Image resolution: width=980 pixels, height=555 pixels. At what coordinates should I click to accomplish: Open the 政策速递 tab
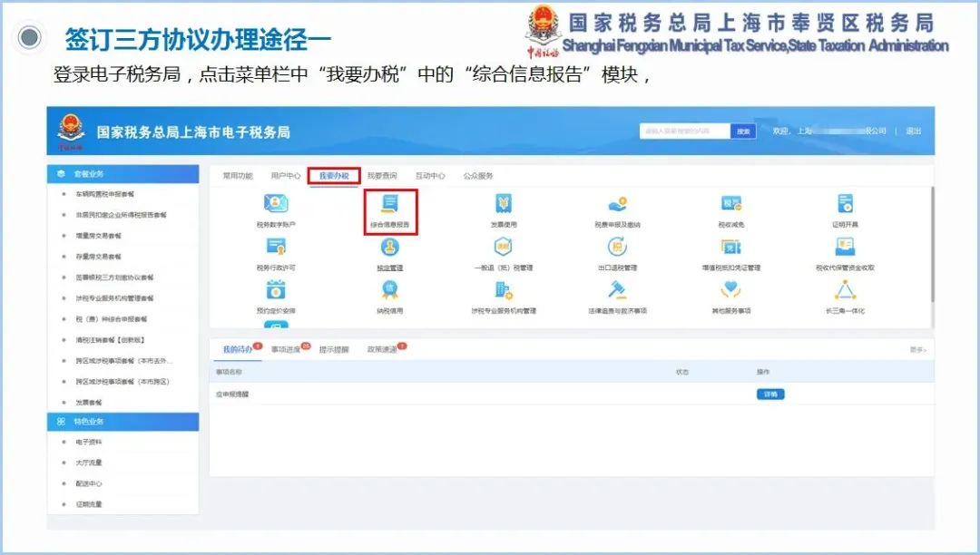382,350
